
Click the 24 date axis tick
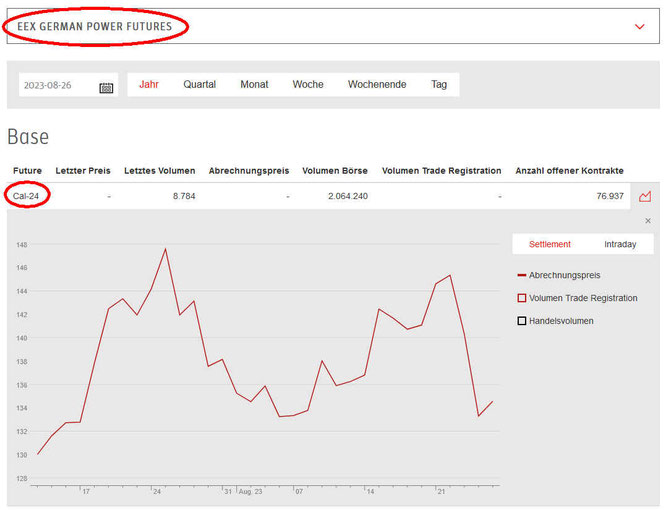(157, 492)
